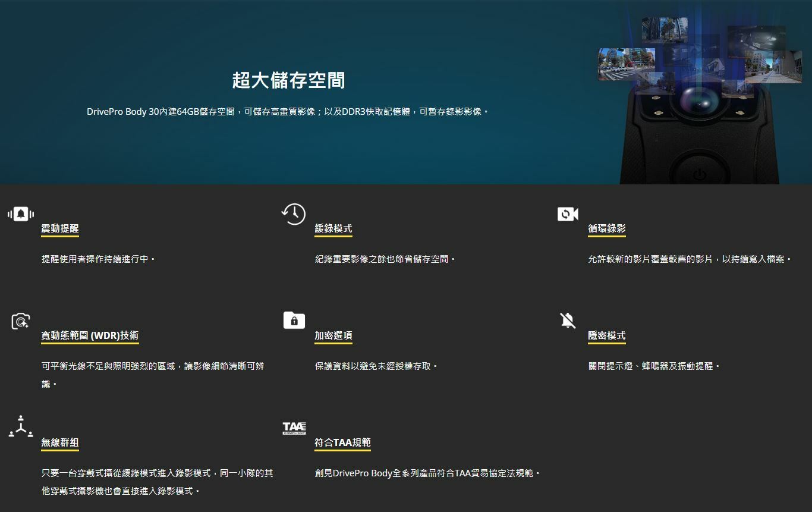Select the 隱密模式 heading
This screenshot has height=512, width=812.
607,335
